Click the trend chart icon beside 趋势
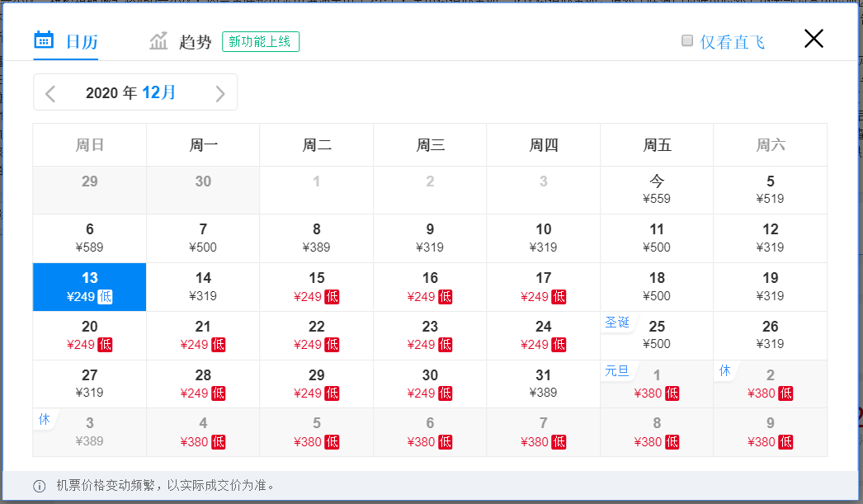The image size is (863, 504). 158,40
